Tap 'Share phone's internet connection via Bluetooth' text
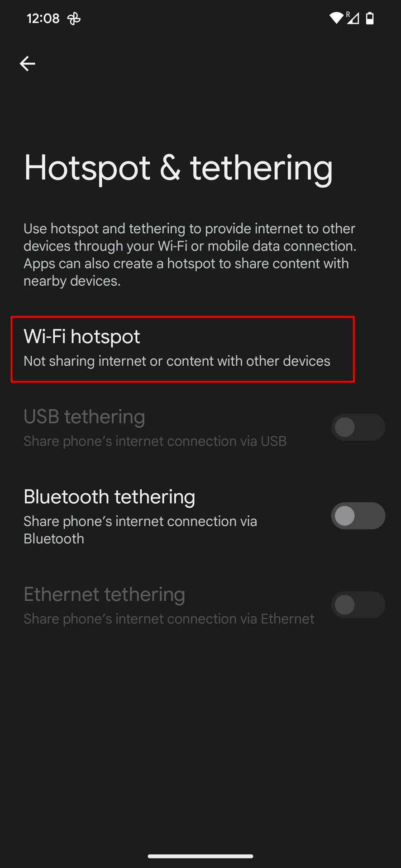The height and width of the screenshot is (868, 401). pyautogui.click(x=140, y=530)
